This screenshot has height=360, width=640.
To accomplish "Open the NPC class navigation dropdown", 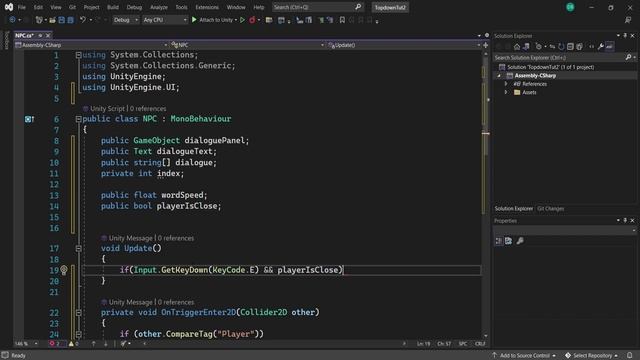I will (x=247, y=45).
